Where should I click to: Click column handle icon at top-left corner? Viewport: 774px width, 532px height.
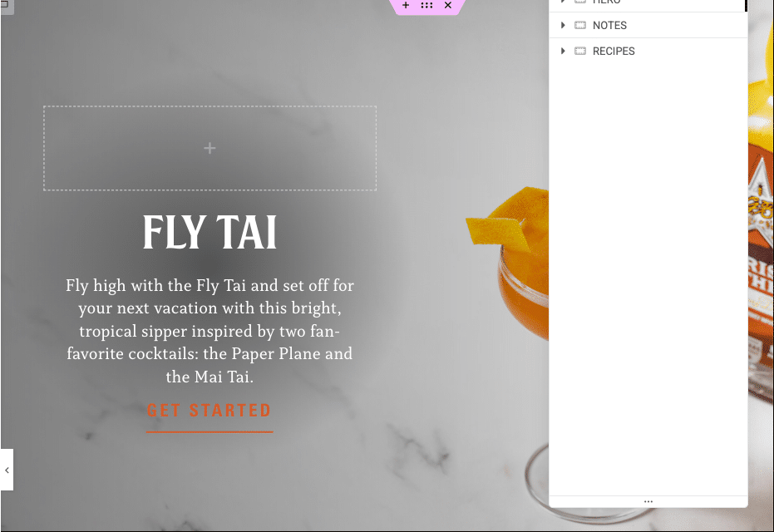[6, 5]
